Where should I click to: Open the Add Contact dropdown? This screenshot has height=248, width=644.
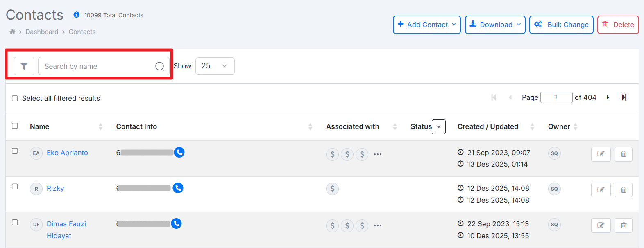[426, 25]
